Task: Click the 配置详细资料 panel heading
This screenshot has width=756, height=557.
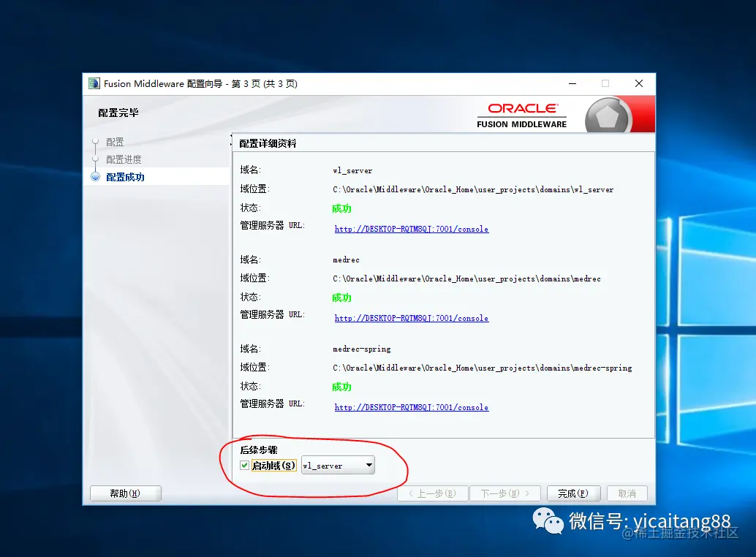Action: pos(268,143)
